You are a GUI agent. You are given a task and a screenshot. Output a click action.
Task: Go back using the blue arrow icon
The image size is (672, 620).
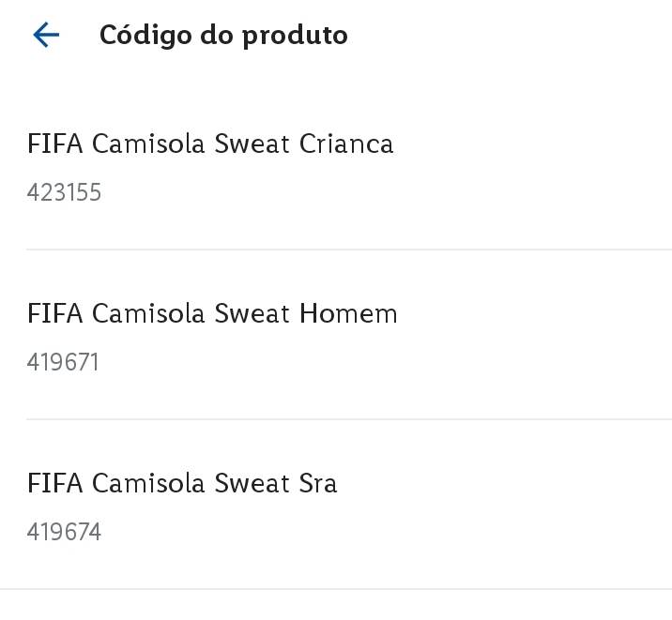click(46, 35)
